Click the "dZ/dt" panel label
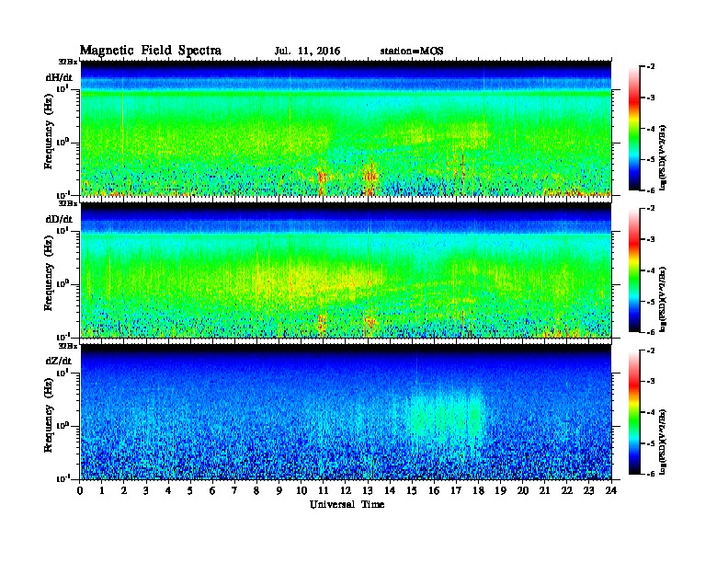728x563 pixels. pos(59,361)
